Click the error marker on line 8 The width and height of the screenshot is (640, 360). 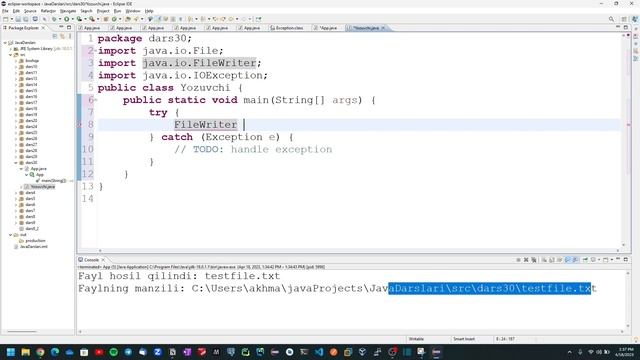pyautogui.click(x=80, y=125)
